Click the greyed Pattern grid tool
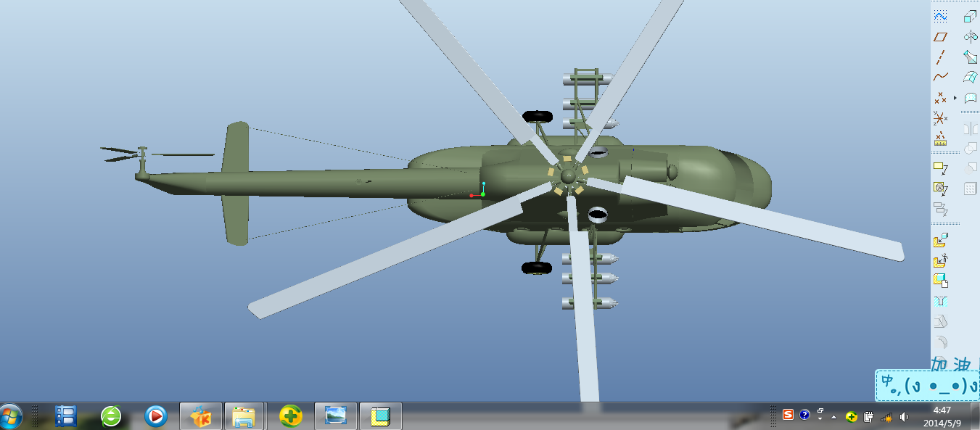This screenshot has width=980, height=430. (x=970, y=189)
